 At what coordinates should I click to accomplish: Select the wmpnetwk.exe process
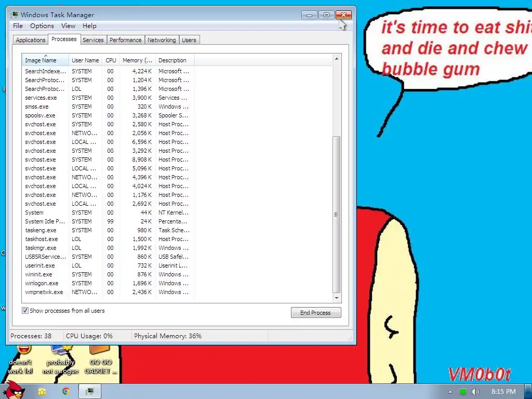(x=108, y=292)
